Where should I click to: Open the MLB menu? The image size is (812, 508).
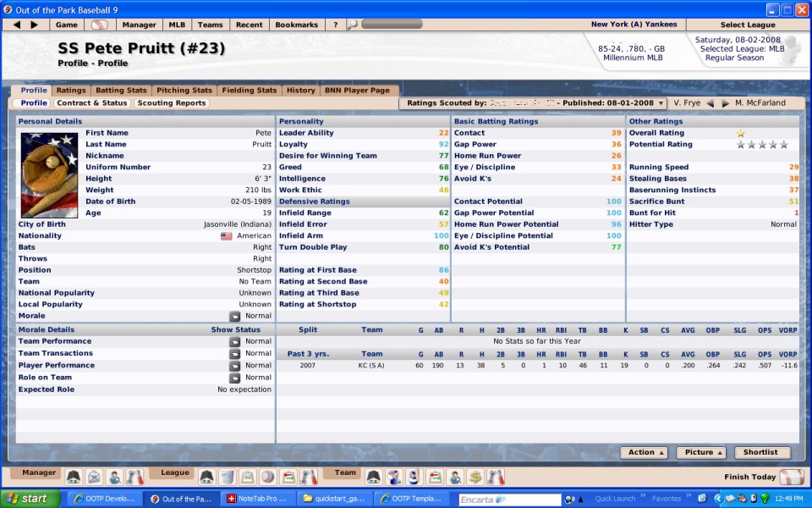177,25
